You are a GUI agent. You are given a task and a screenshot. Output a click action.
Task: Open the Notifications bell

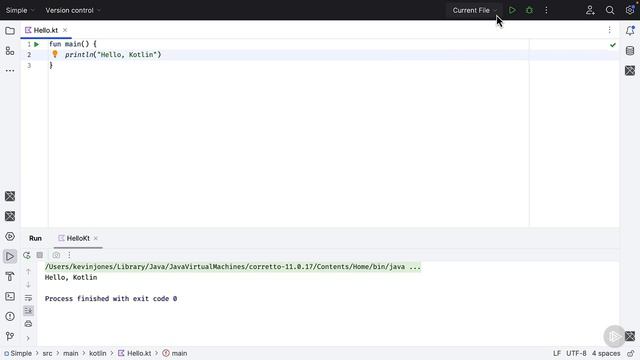pyautogui.click(x=630, y=31)
